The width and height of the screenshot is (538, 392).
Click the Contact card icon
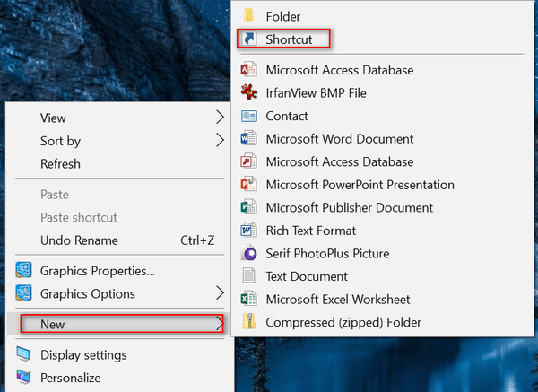click(248, 116)
